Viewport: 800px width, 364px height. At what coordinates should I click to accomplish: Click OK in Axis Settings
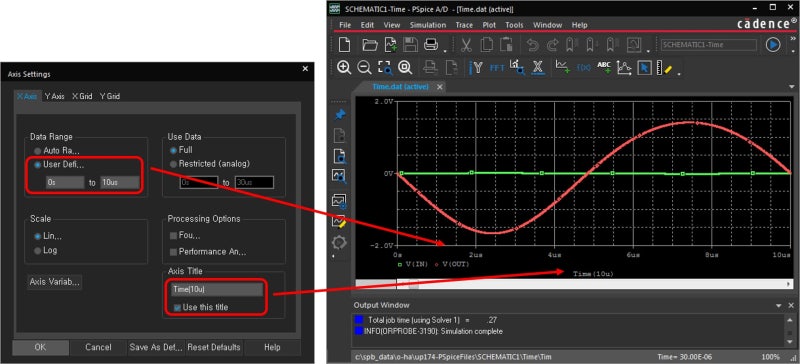[40, 347]
